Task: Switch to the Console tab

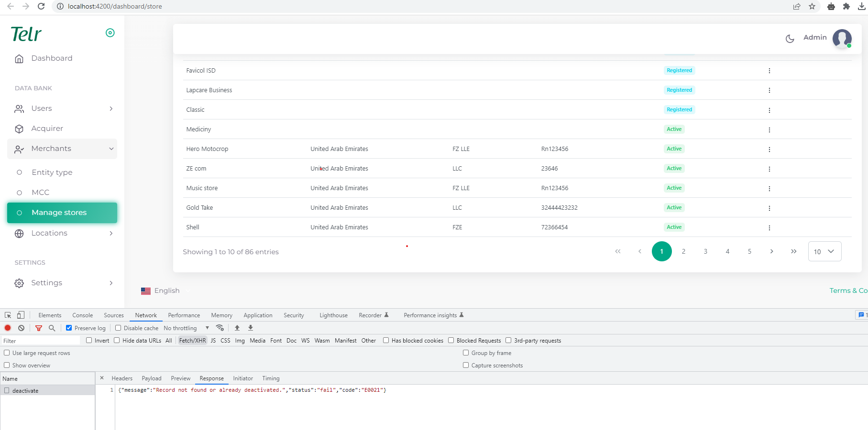Action: point(83,315)
